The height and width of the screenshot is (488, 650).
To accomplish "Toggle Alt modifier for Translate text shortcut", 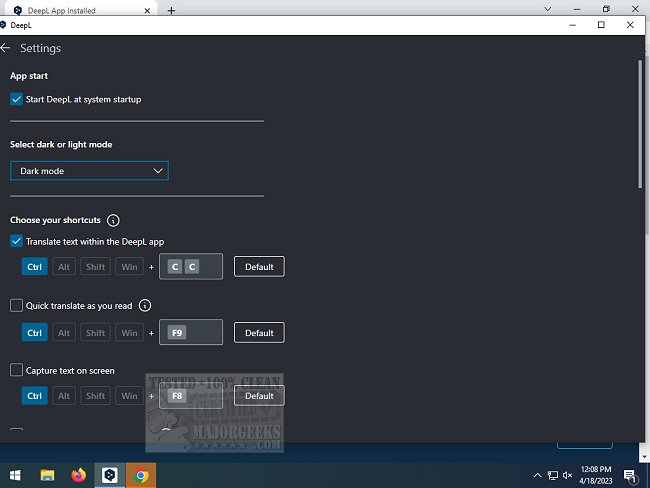I will tap(64, 267).
